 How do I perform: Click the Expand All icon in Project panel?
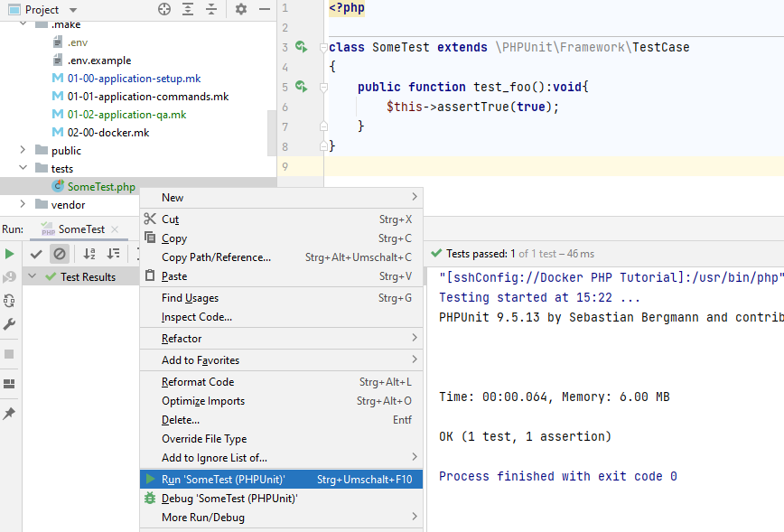[188, 9]
